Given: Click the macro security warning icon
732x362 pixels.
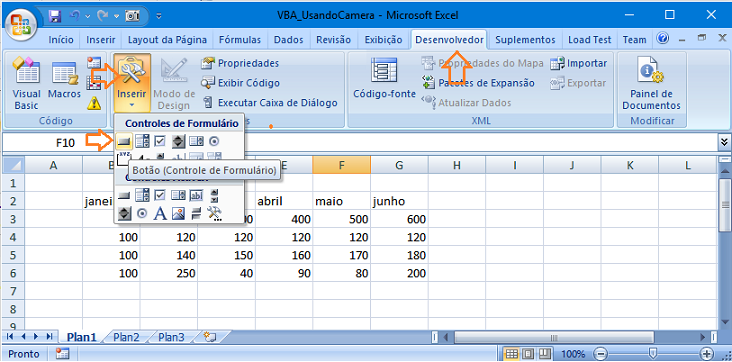Looking at the screenshot, I should [x=94, y=103].
